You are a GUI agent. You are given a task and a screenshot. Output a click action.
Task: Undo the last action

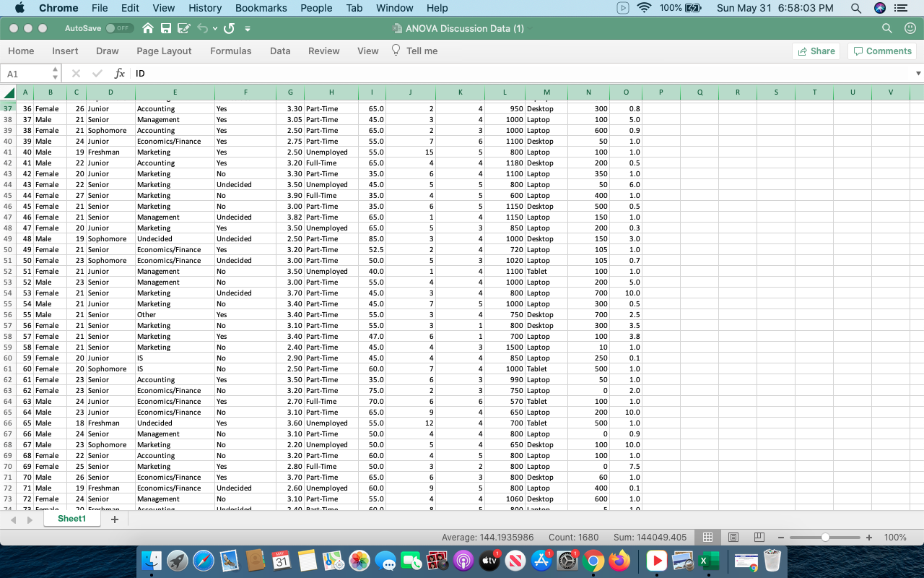pyautogui.click(x=202, y=28)
